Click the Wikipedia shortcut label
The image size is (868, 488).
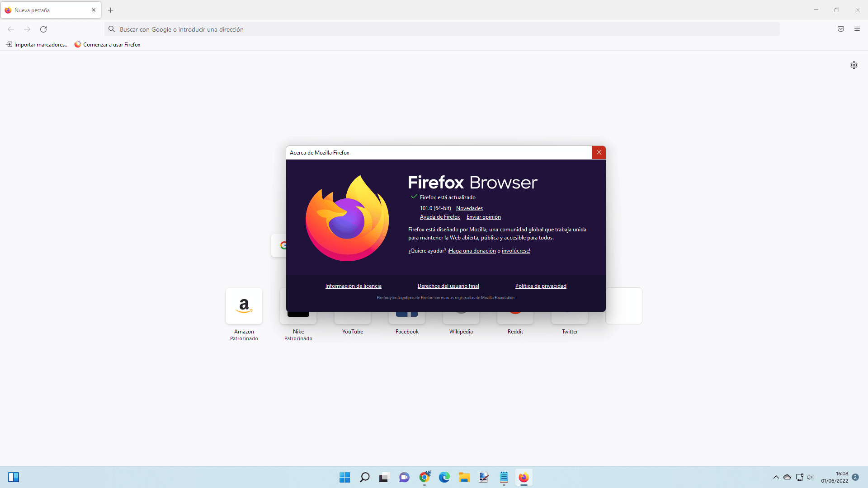tap(461, 332)
